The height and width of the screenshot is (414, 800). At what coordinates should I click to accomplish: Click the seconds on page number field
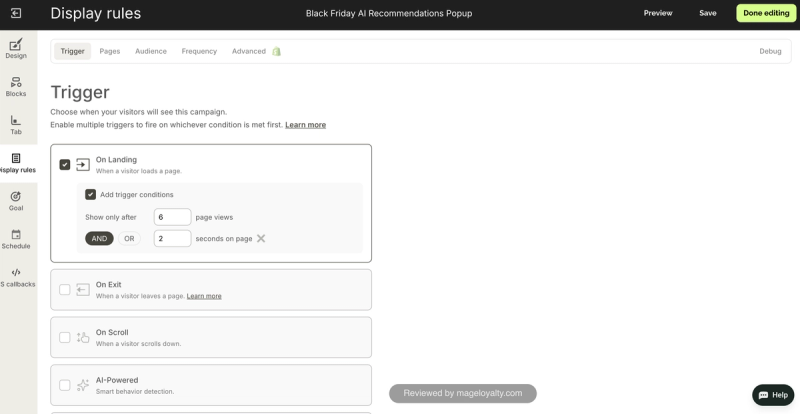[x=172, y=238]
